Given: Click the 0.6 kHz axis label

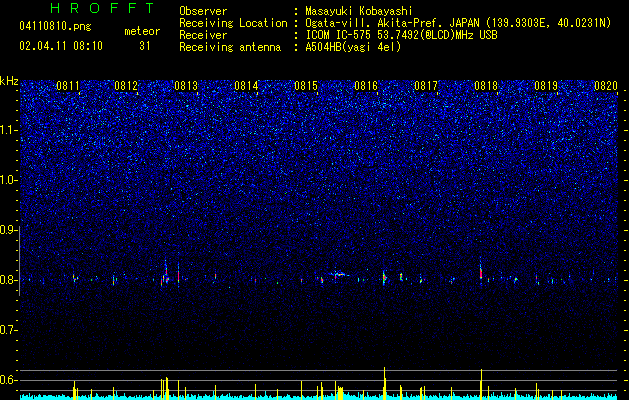Looking at the screenshot, I should (x=8, y=380).
